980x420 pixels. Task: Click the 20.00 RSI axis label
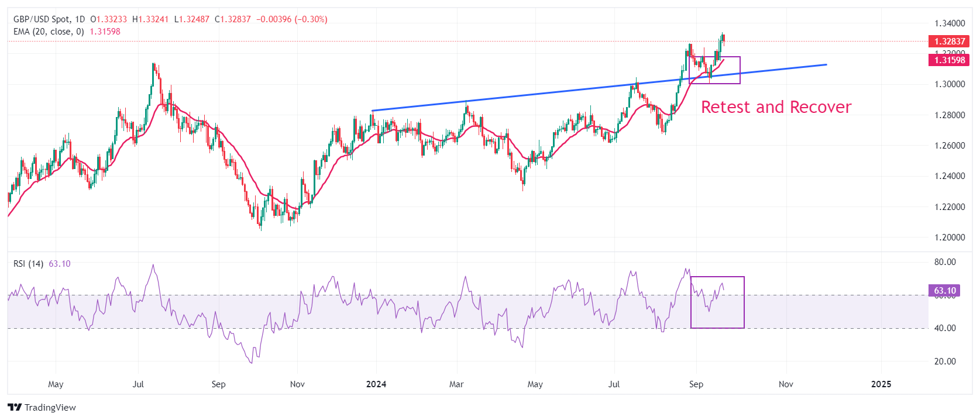point(944,362)
